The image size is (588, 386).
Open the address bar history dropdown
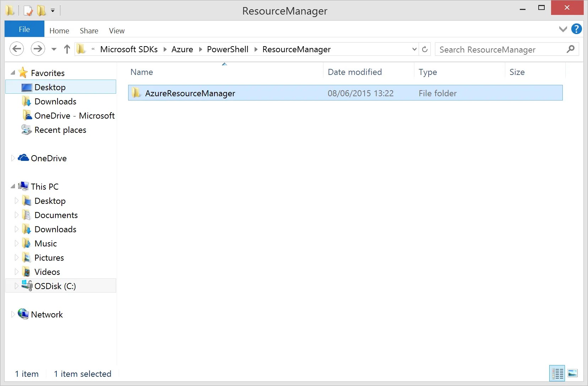point(414,49)
